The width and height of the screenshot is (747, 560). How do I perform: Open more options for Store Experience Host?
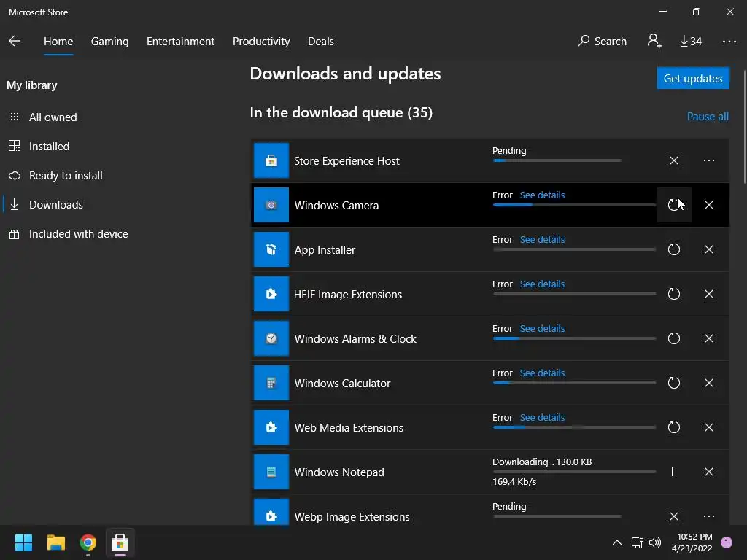click(x=709, y=160)
